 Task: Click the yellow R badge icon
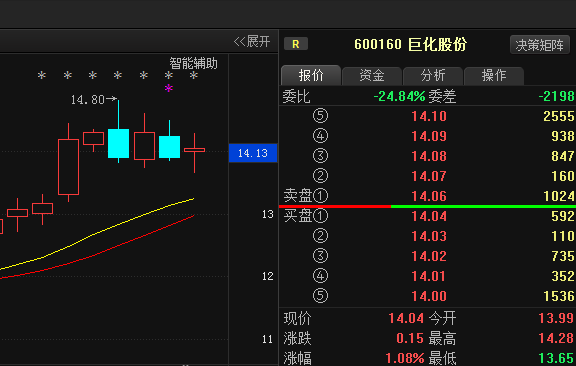click(x=296, y=44)
